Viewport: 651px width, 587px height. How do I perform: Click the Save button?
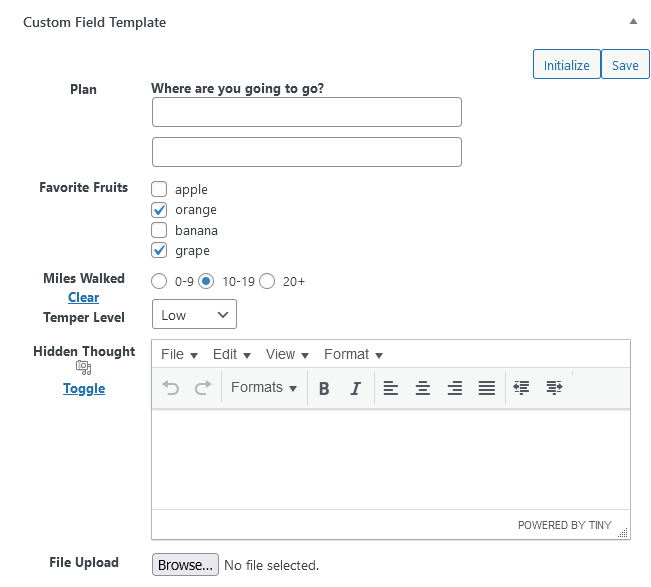point(625,64)
